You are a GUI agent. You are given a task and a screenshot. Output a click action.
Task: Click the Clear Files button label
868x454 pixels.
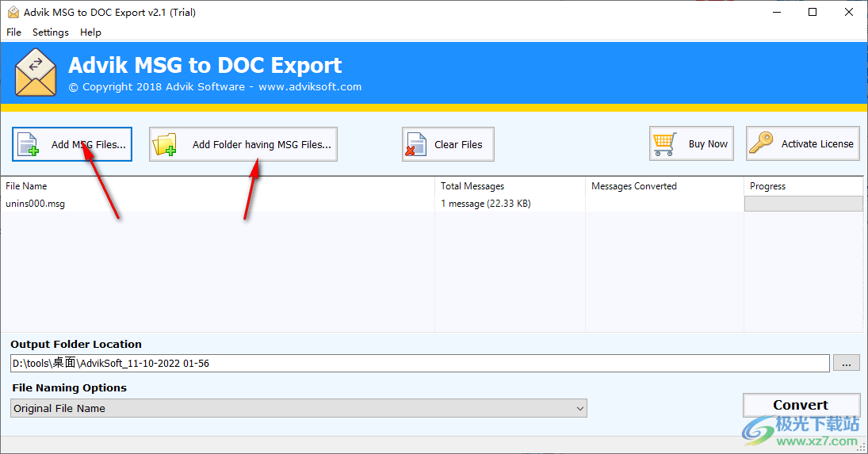click(458, 144)
